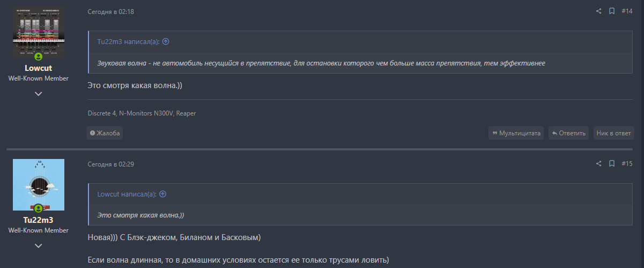The width and height of the screenshot is (644, 268).
Task: Share post #14 via share icon
Action: point(599,11)
